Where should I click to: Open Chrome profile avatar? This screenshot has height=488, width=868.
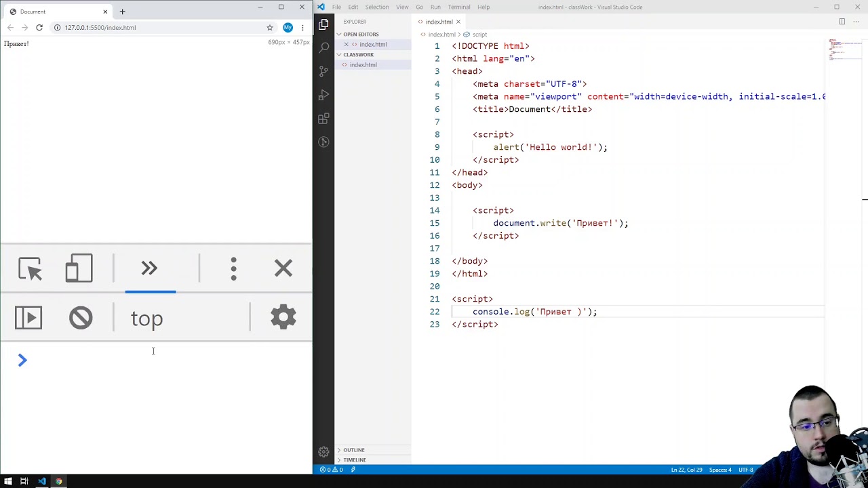tap(288, 28)
